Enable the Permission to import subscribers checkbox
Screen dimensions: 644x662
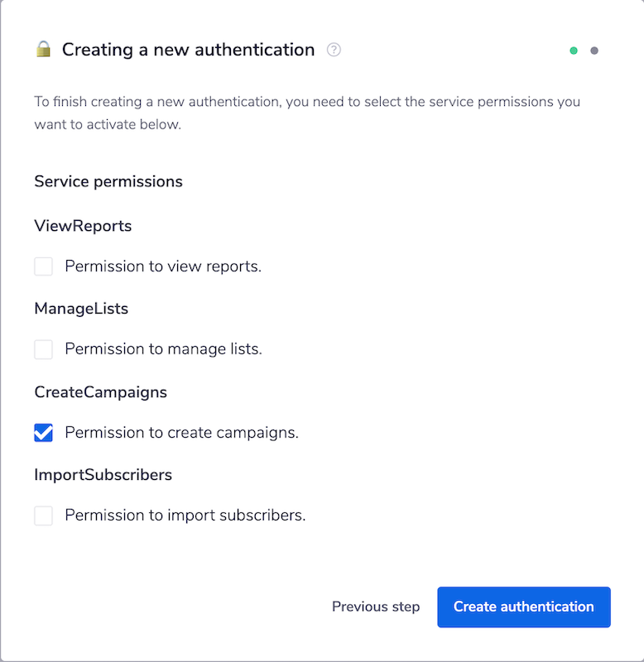point(43,515)
